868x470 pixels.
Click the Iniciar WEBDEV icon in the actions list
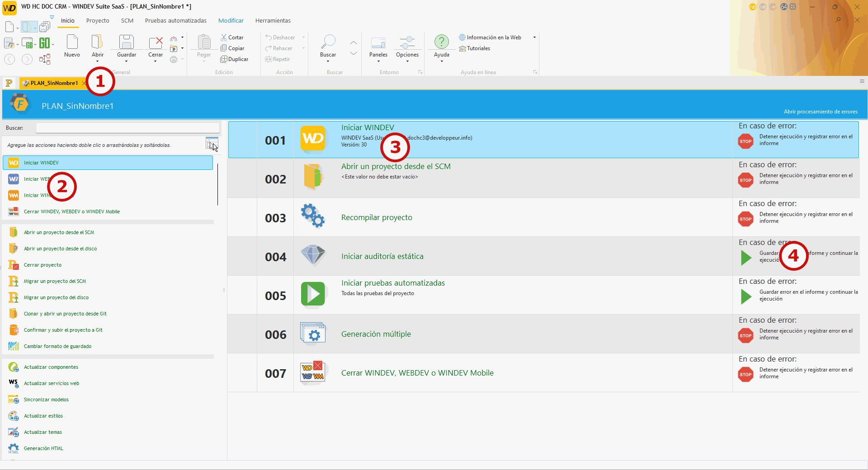pyautogui.click(x=14, y=179)
